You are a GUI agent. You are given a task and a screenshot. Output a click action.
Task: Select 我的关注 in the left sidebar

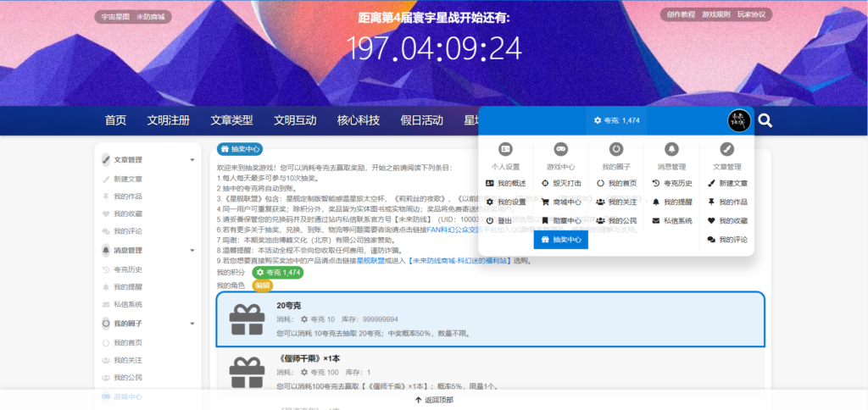[129, 360]
